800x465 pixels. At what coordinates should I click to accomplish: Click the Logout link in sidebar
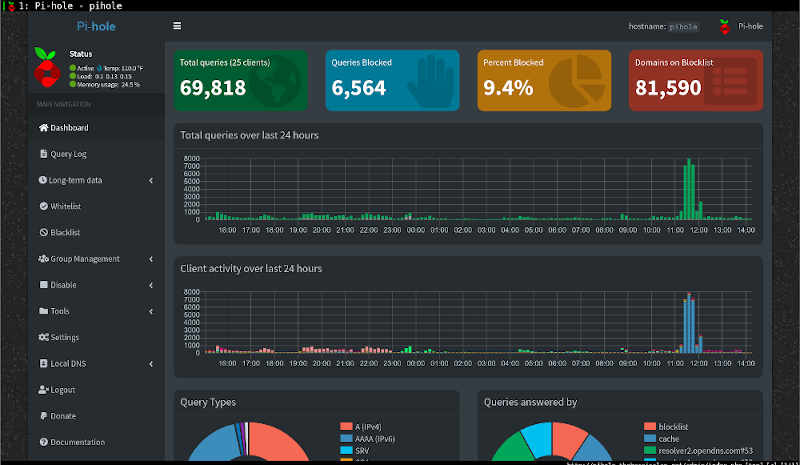point(62,390)
